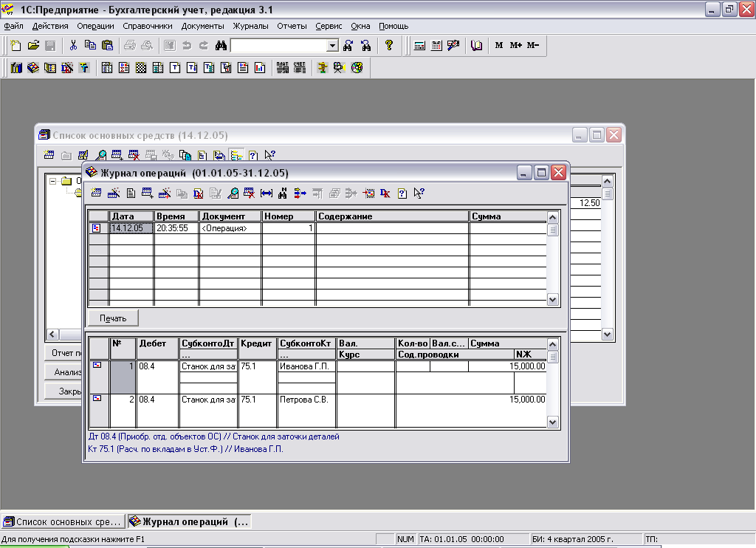Click scroll-up arrow of journal operations table
Viewport: 756px width, 548px height.
[552, 217]
